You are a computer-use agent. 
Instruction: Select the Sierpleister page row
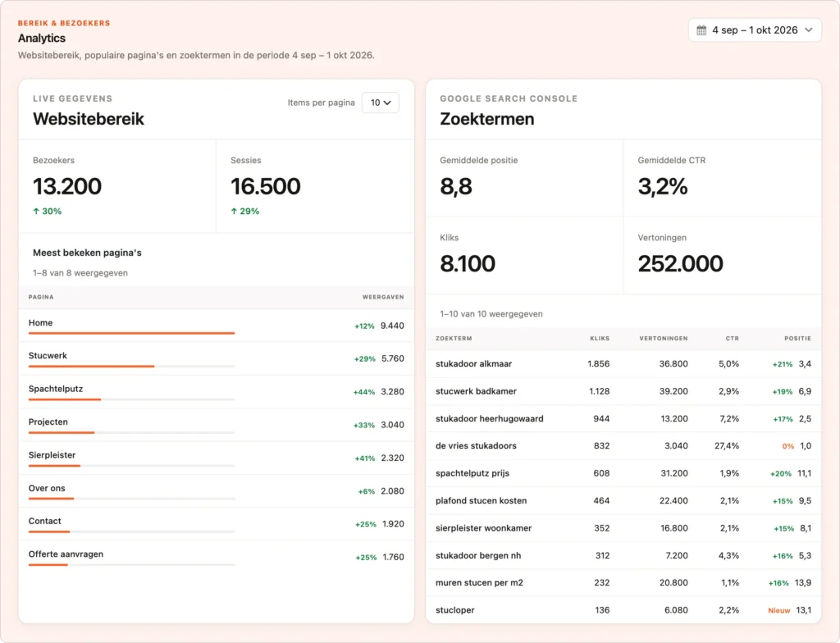click(x=217, y=458)
